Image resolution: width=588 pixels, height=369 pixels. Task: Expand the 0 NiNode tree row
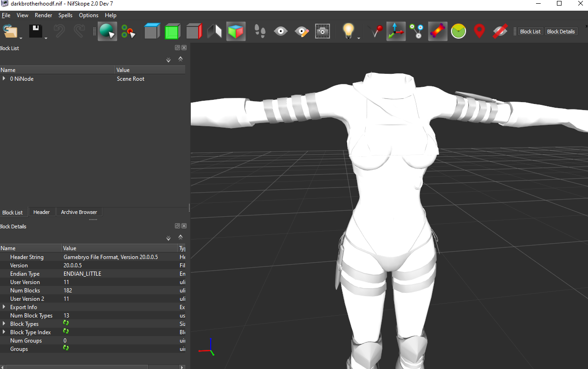pos(4,79)
